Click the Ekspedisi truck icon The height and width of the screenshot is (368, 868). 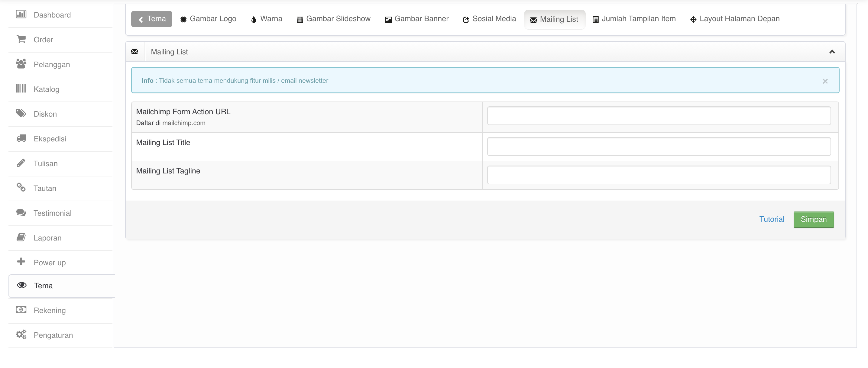point(21,138)
